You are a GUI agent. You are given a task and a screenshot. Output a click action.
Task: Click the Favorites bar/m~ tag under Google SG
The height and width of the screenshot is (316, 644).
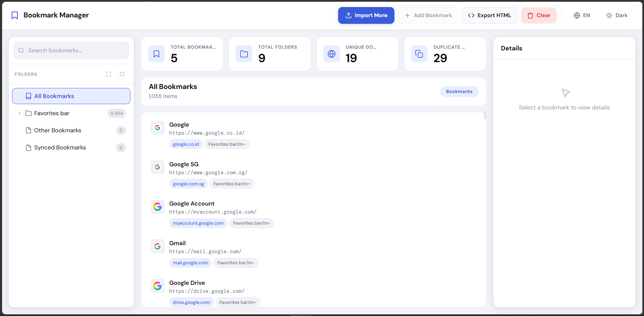pyautogui.click(x=232, y=184)
